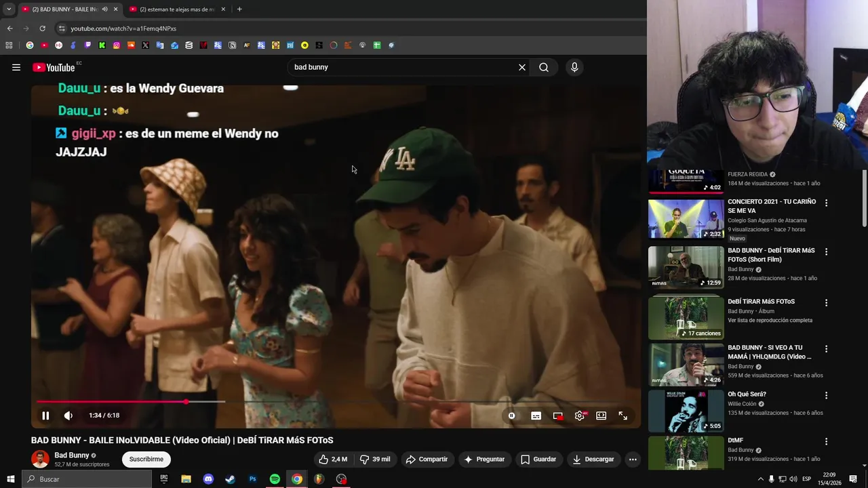The width and height of the screenshot is (868, 488).
Task: Expand hidden system tray icons
Action: [760, 479]
